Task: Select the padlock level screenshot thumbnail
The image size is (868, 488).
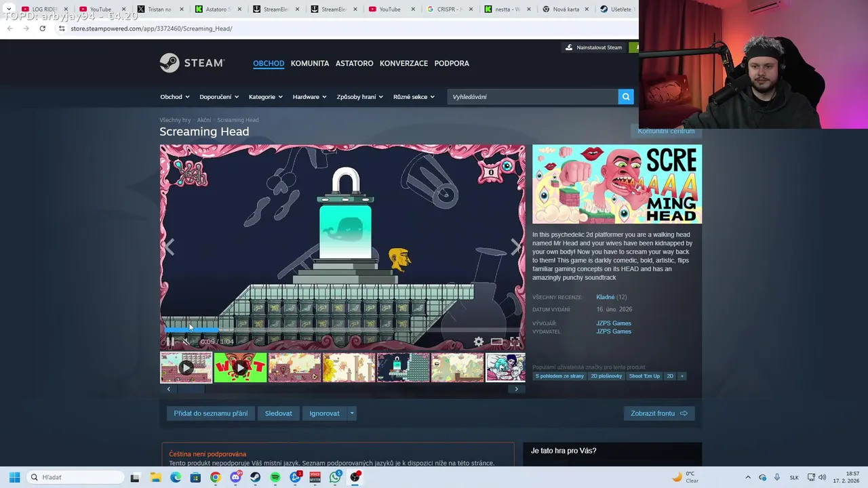Action: [403, 367]
